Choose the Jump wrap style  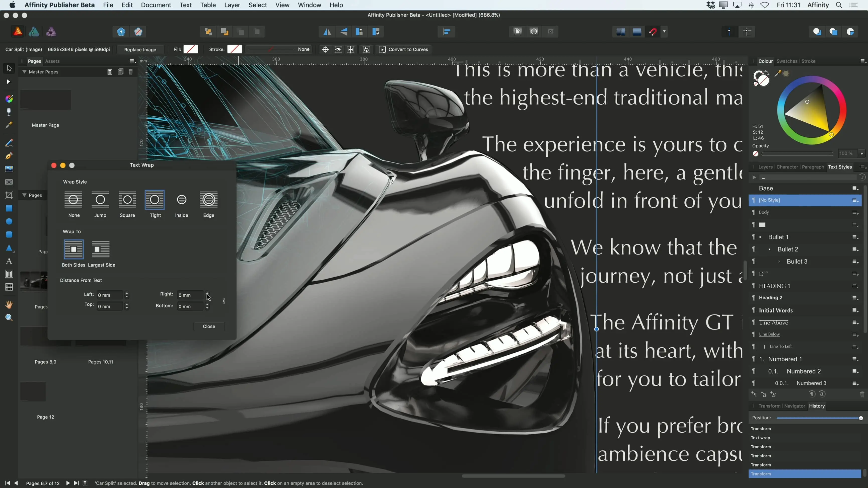[x=100, y=204]
